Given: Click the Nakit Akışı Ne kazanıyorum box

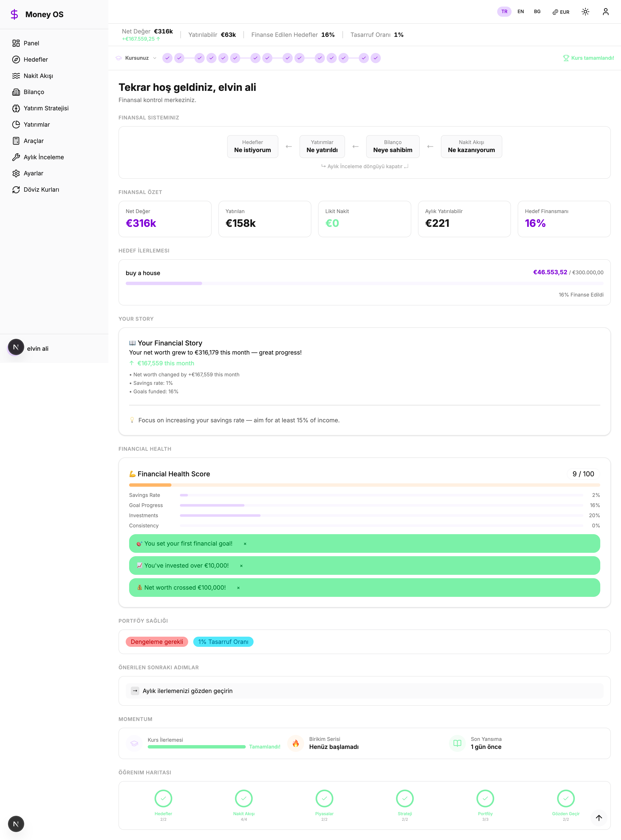Looking at the screenshot, I should coord(471,146).
